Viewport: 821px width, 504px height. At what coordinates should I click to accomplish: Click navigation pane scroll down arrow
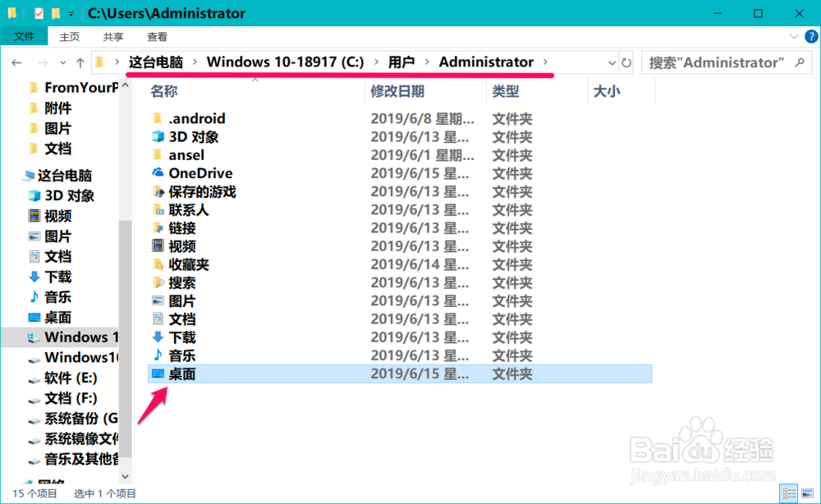tap(125, 476)
